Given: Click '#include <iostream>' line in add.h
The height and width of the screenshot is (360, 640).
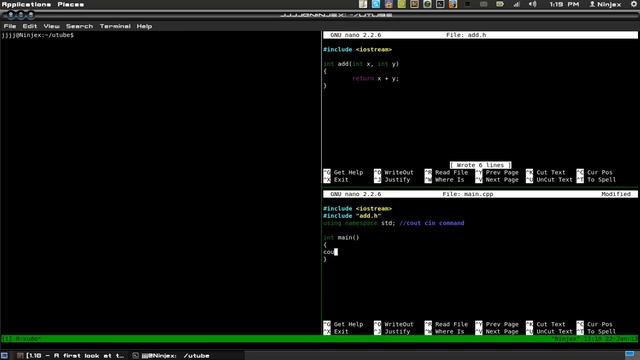Looking at the screenshot, I should [358, 49].
